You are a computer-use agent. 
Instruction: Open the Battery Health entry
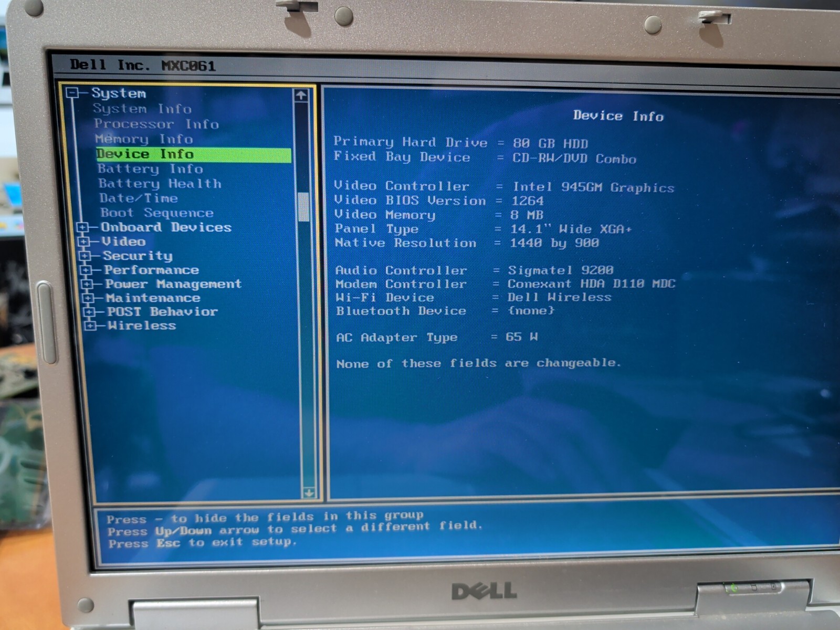160,184
